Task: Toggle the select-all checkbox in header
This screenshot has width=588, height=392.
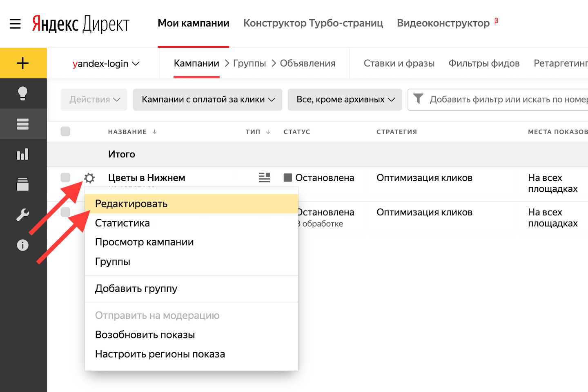Action: point(65,131)
